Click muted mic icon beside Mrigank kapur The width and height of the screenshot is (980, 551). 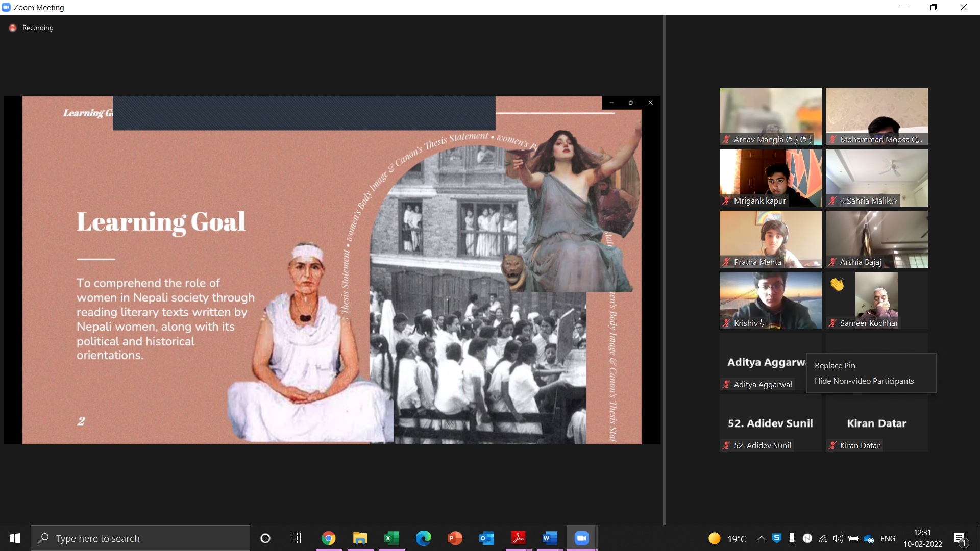coord(726,201)
